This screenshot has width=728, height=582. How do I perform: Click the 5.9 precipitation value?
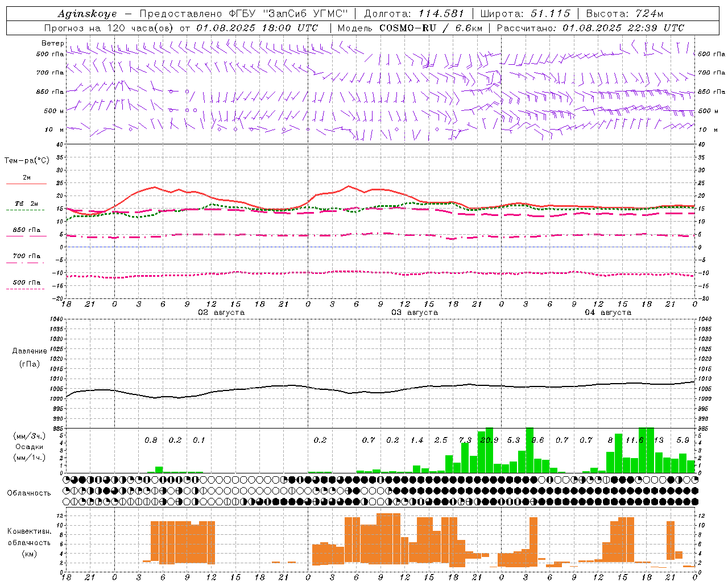[x=683, y=440]
